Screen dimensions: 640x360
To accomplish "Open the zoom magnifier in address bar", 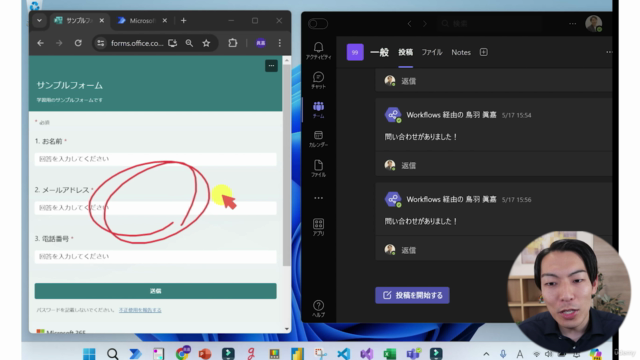I will [189, 43].
